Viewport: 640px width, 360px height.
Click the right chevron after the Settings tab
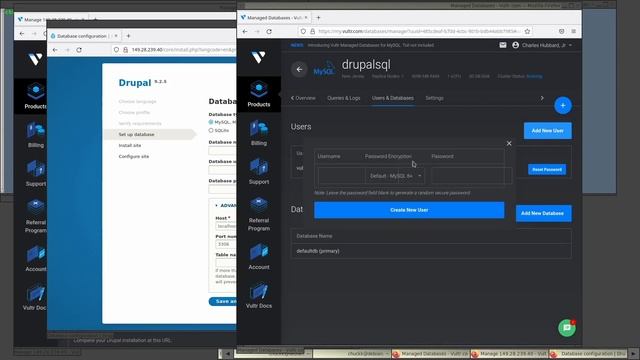(x=542, y=98)
